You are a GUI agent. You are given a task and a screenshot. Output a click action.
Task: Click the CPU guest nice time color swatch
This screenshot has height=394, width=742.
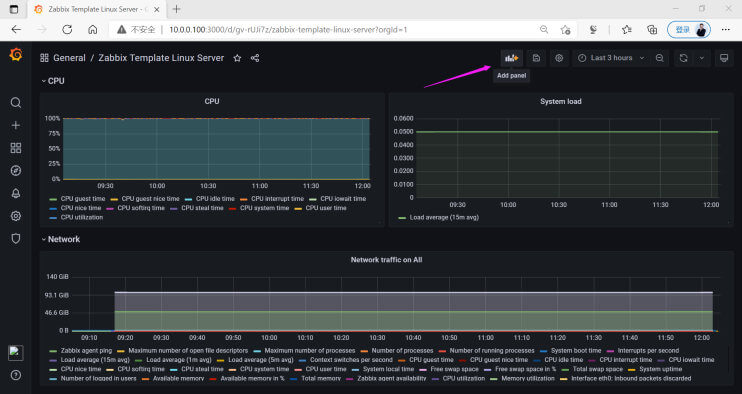(x=114, y=199)
